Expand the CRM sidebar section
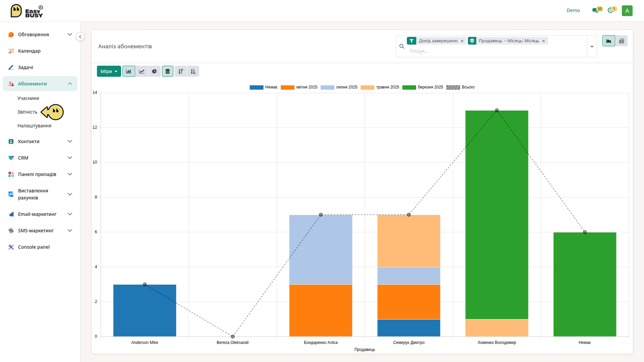 [x=40, y=158]
